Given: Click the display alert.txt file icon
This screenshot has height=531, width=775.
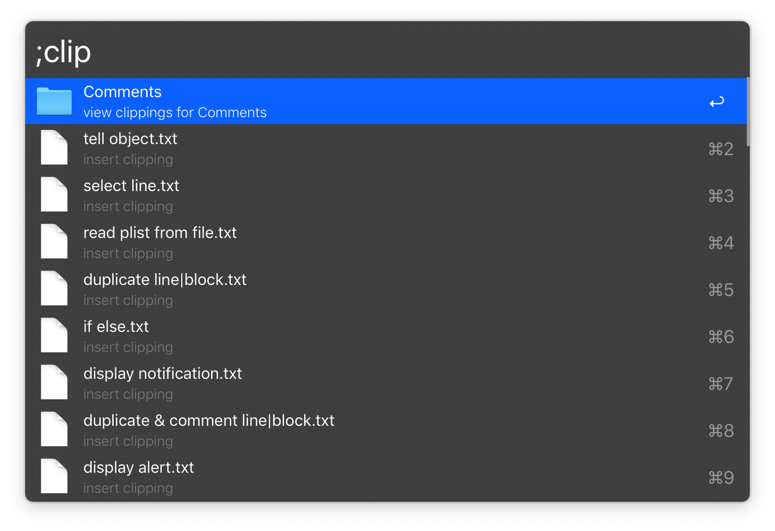Looking at the screenshot, I should coord(54,477).
